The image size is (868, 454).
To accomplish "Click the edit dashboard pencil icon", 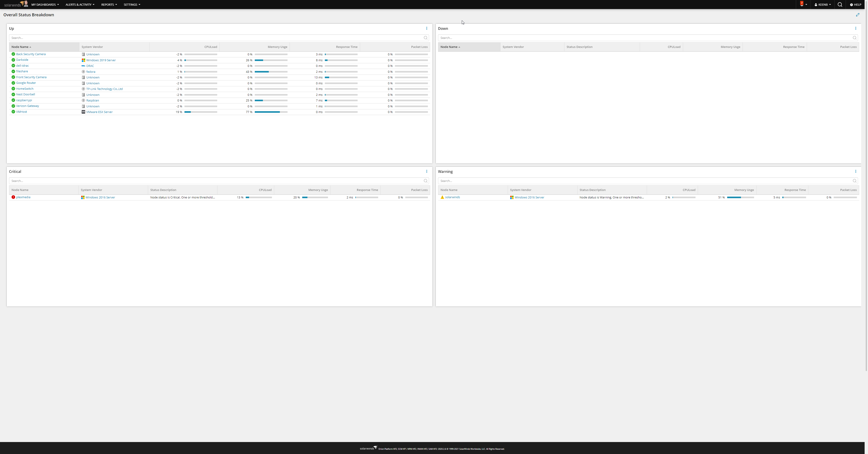I will coord(858,15).
